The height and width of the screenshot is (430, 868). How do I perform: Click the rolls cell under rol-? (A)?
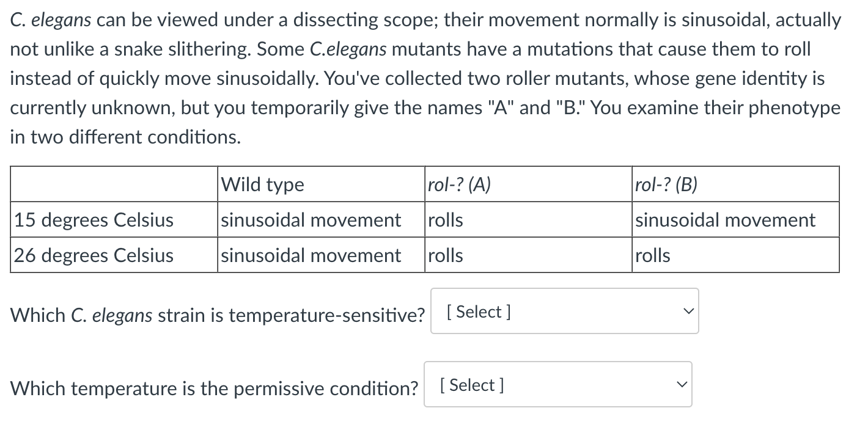[445, 220]
